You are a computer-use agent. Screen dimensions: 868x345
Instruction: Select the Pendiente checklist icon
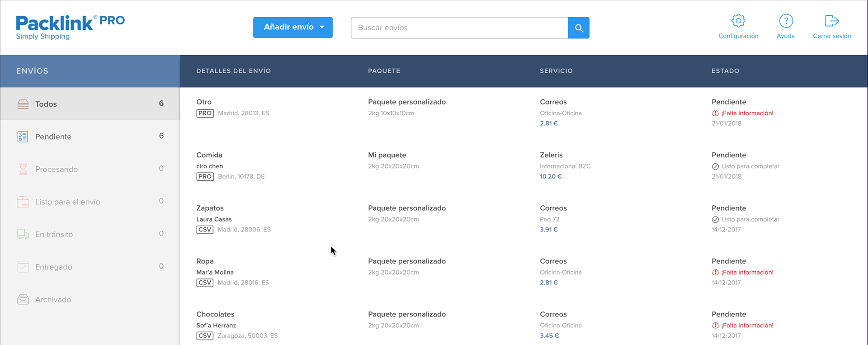(x=23, y=137)
